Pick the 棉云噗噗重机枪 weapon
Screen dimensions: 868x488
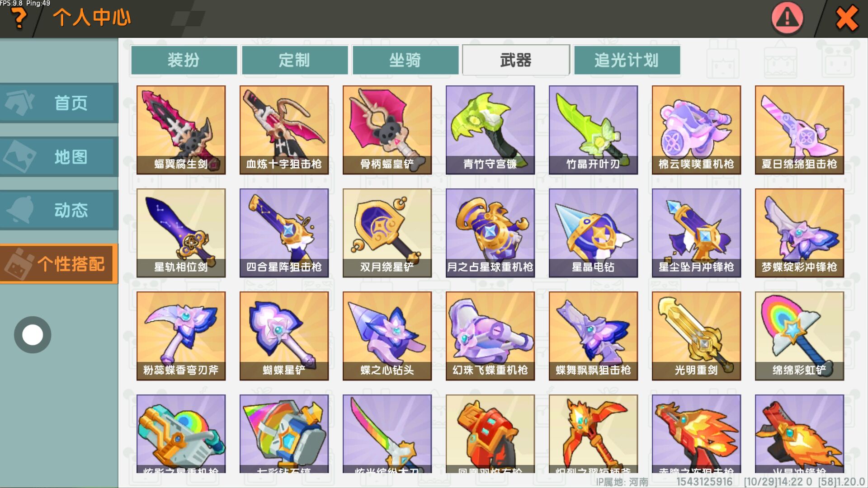coord(696,130)
